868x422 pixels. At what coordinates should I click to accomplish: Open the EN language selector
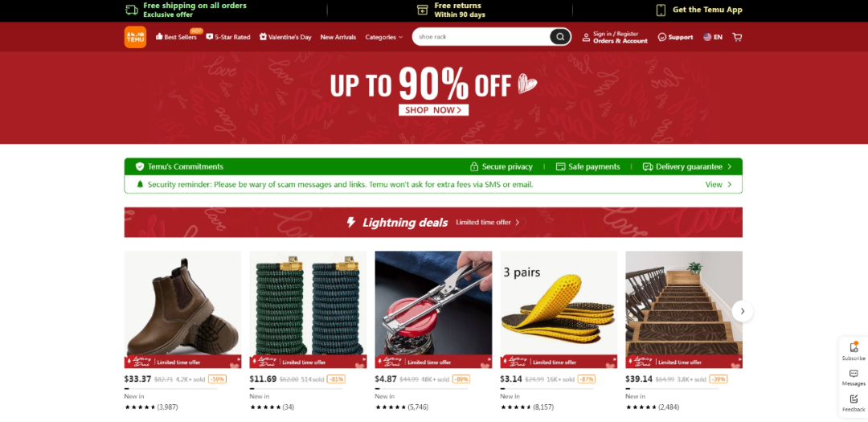[x=713, y=37]
